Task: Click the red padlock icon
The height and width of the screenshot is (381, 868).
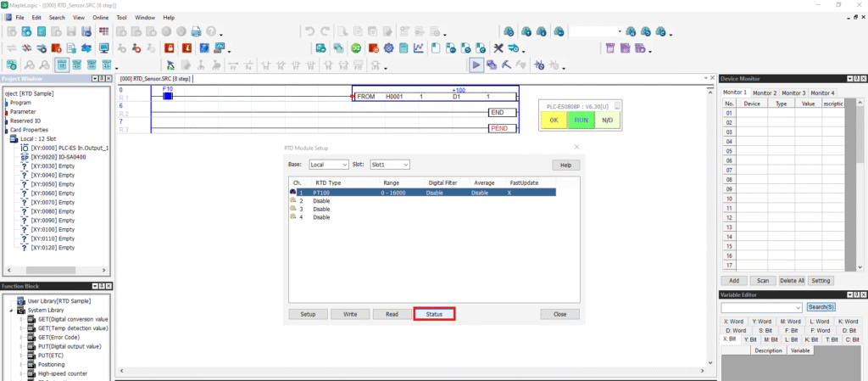Action: coord(170,48)
